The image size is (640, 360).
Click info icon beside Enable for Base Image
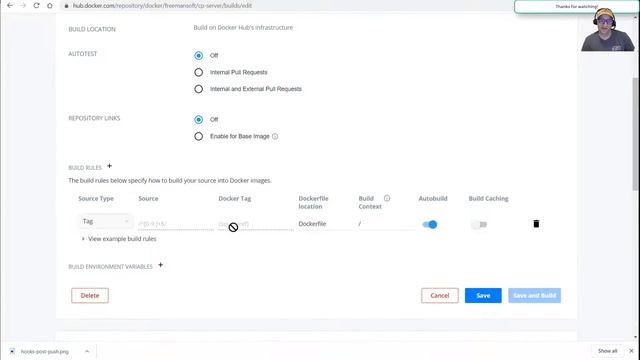[275, 136]
